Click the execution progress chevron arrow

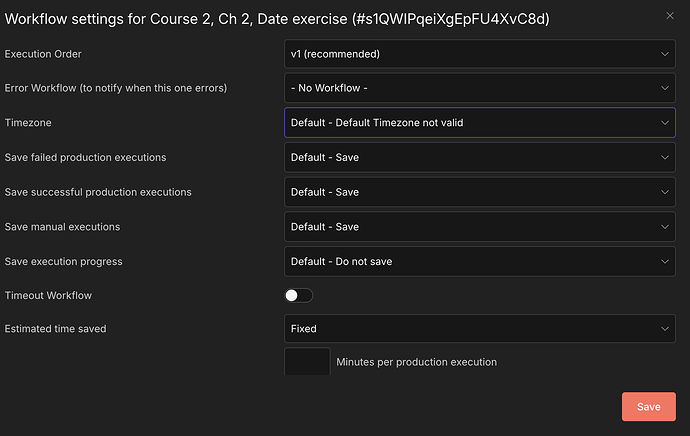[x=666, y=262]
